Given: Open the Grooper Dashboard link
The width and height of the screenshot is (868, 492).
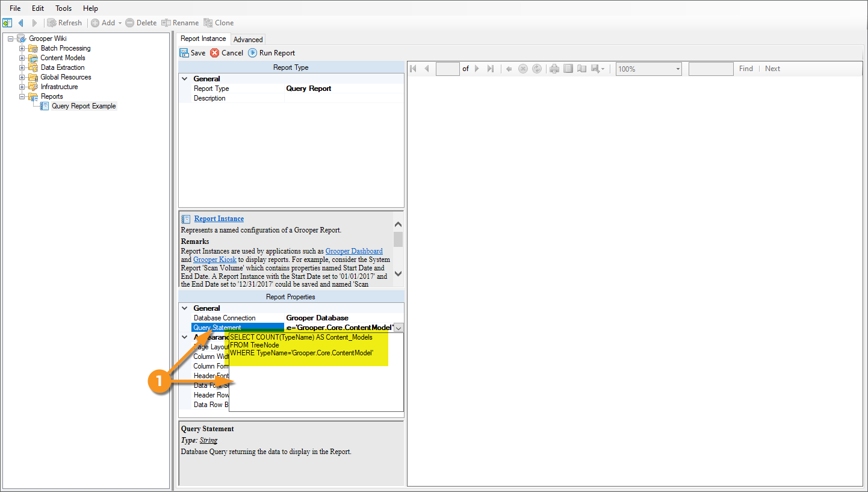Looking at the screenshot, I should pos(354,251).
